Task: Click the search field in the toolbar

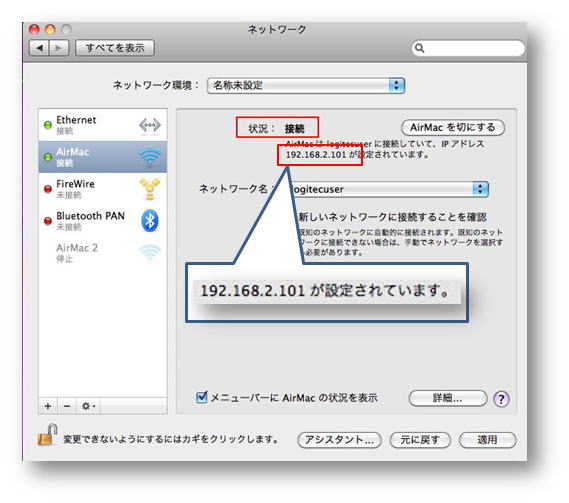Action: [x=468, y=48]
